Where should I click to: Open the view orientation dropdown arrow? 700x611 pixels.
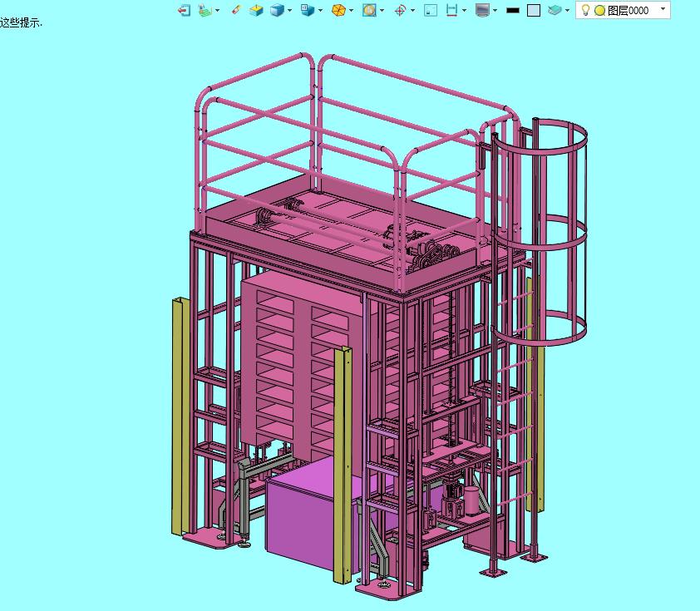[321, 10]
